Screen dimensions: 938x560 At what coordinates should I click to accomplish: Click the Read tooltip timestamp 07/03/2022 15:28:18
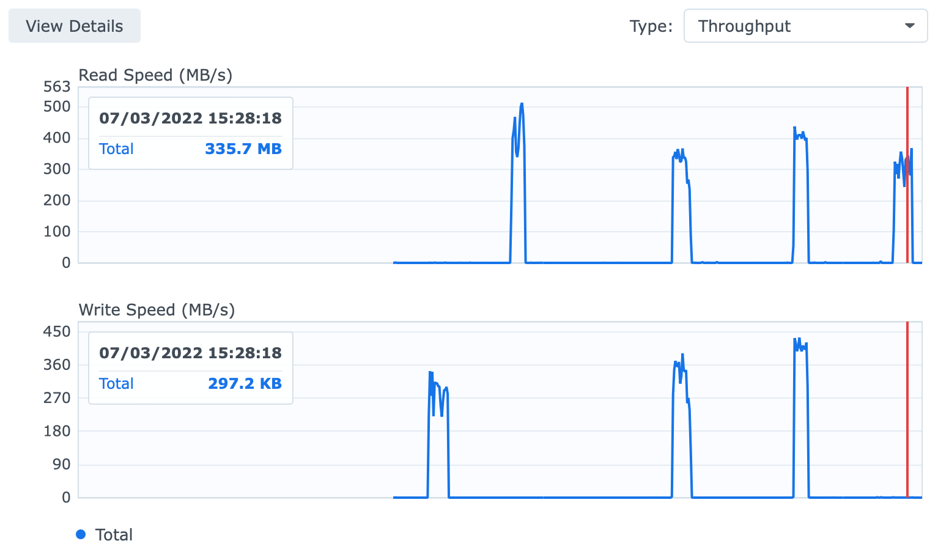click(x=191, y=119)
